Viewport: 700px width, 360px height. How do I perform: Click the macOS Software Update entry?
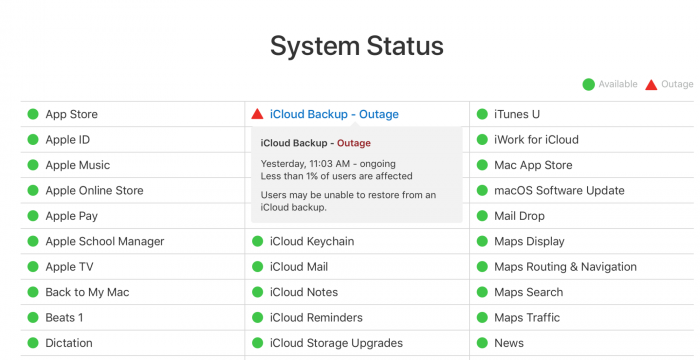(559, 190)
